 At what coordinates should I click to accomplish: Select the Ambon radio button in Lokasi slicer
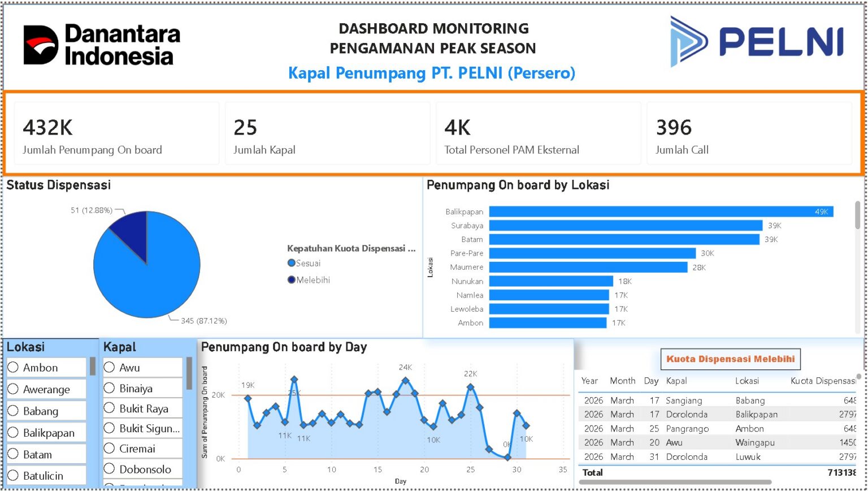(13, 368)
